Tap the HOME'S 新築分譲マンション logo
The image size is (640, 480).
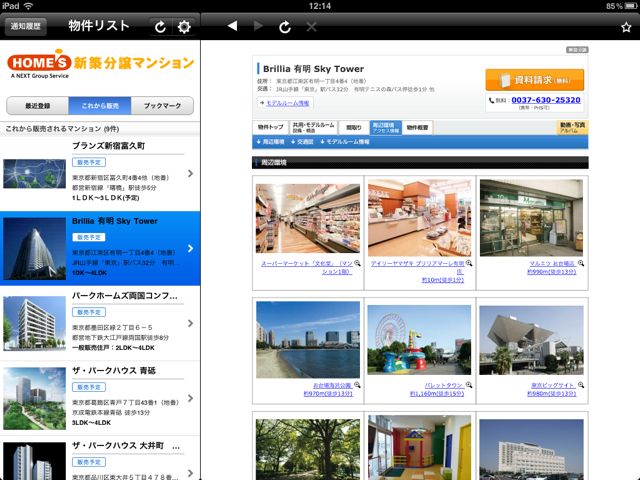[100, 64]
